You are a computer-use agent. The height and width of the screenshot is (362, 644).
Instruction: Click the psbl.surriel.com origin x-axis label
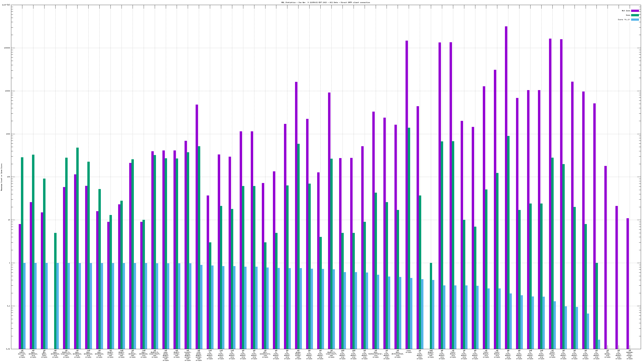pyautogui.click(x=22, y=354)
